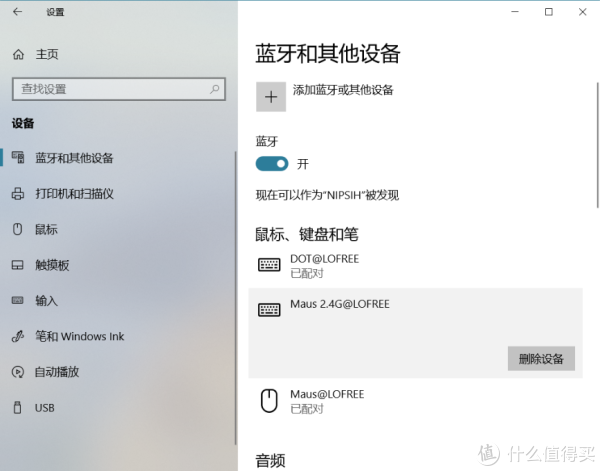Screen dimensions: 600x471
Task: Click the input keyboard icon in sidebar
Action: (x=18, y=300)
